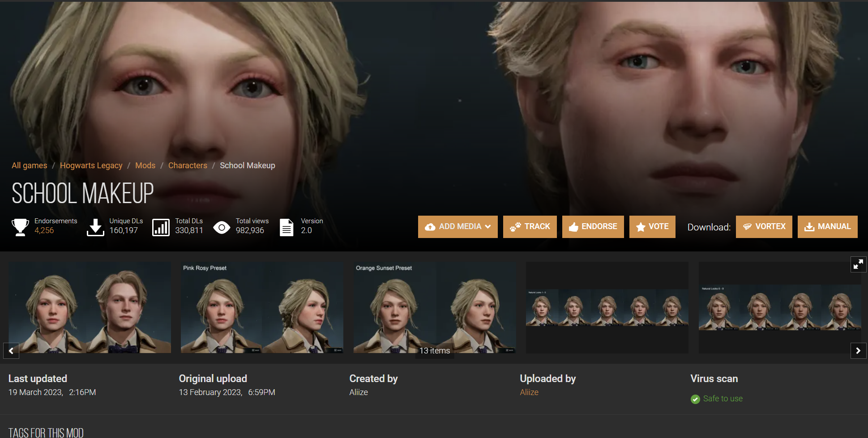Click the unique downloads value 160,197

pos(124,230)
